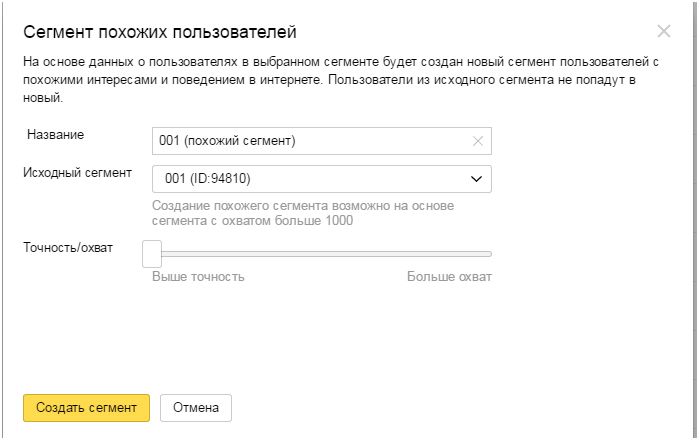Open the 001 (ID:94810) selected segment value
This screenshot has width=699, height=440.
208,179
